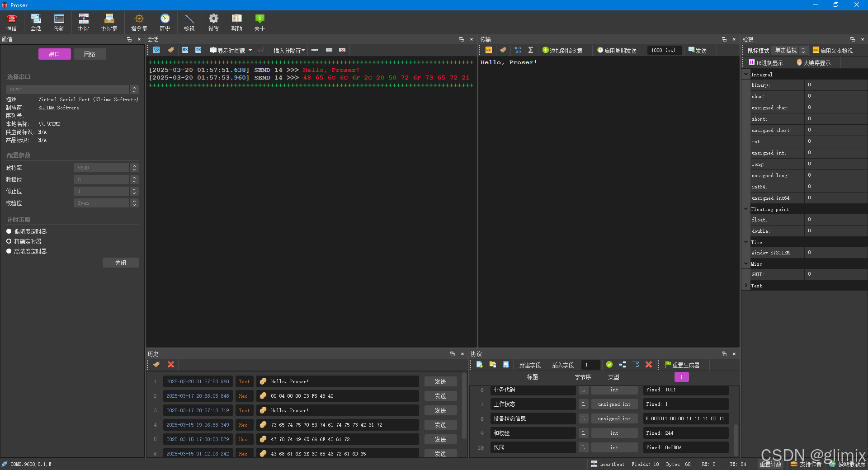Click 重置计数 in the status bar

[770, 464]
